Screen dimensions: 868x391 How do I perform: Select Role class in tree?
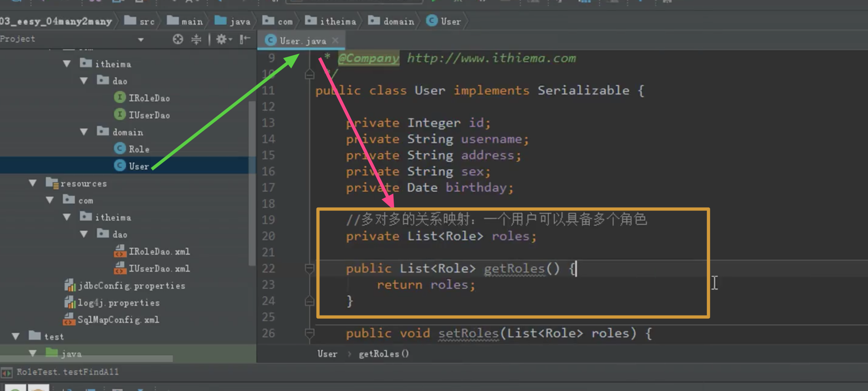point(139,149)
